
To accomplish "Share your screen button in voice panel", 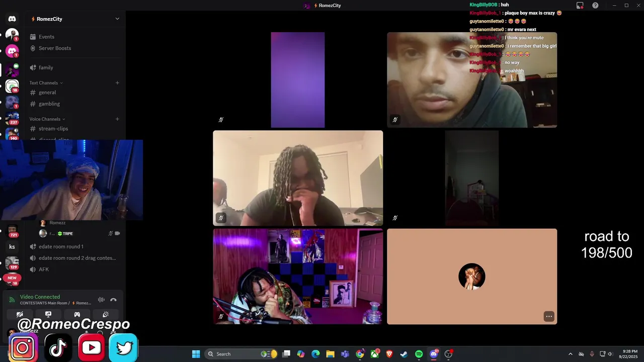I will click(x=48, y=315).
